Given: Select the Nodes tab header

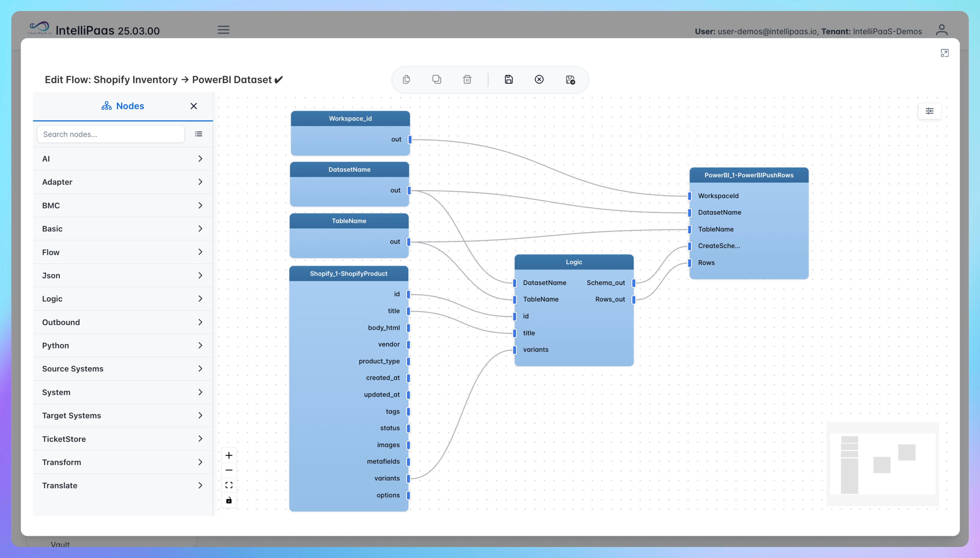Looking at the screenshot, I should click(123, 106).
